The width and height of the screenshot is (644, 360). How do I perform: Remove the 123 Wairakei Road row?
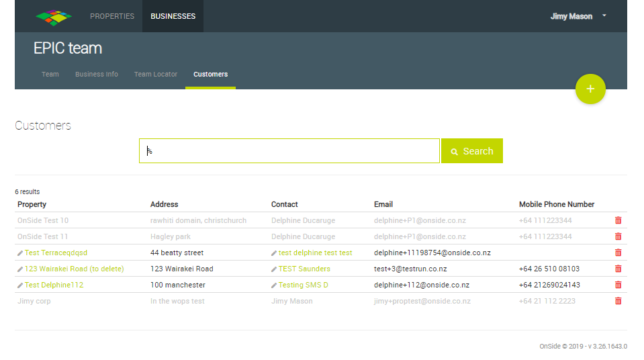[x=618, y=269]
